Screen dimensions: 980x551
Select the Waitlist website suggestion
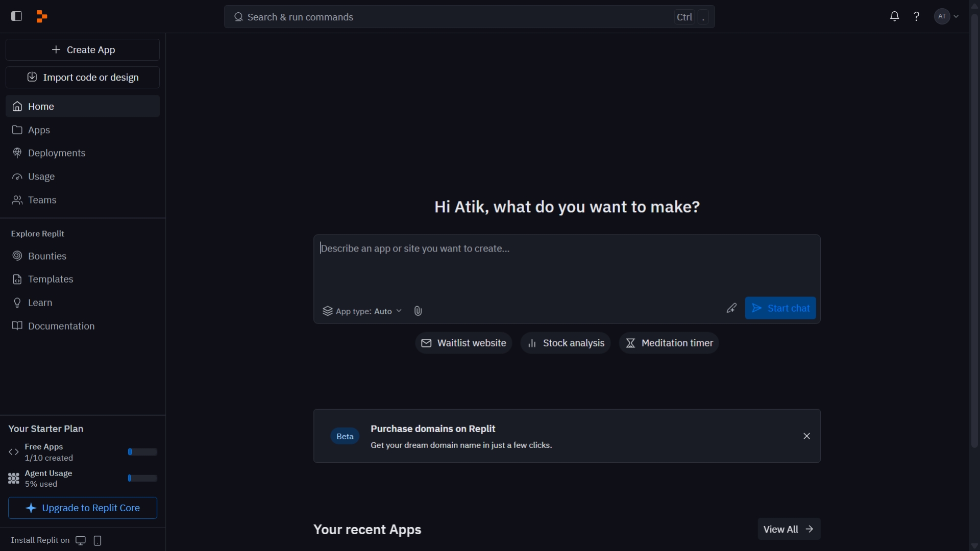coord(463,343)
